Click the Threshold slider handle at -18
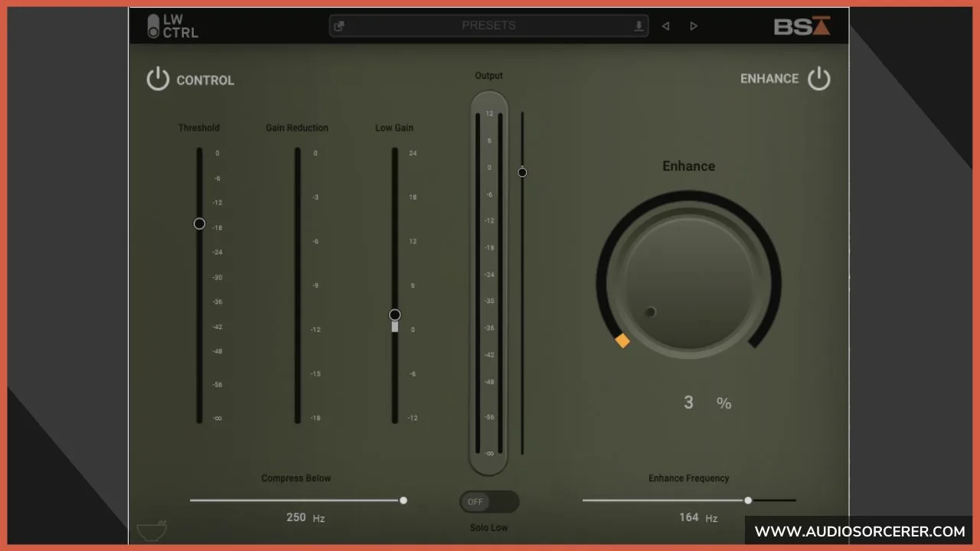Screen dimensions: 980x551 click(x=199, y=224)
